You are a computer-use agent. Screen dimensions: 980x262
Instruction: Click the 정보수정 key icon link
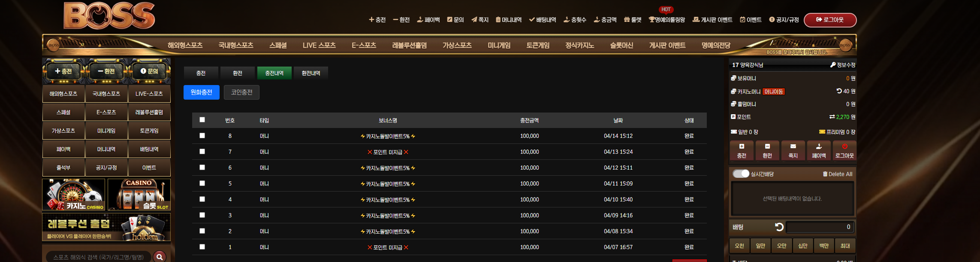(x=843, y=65)
